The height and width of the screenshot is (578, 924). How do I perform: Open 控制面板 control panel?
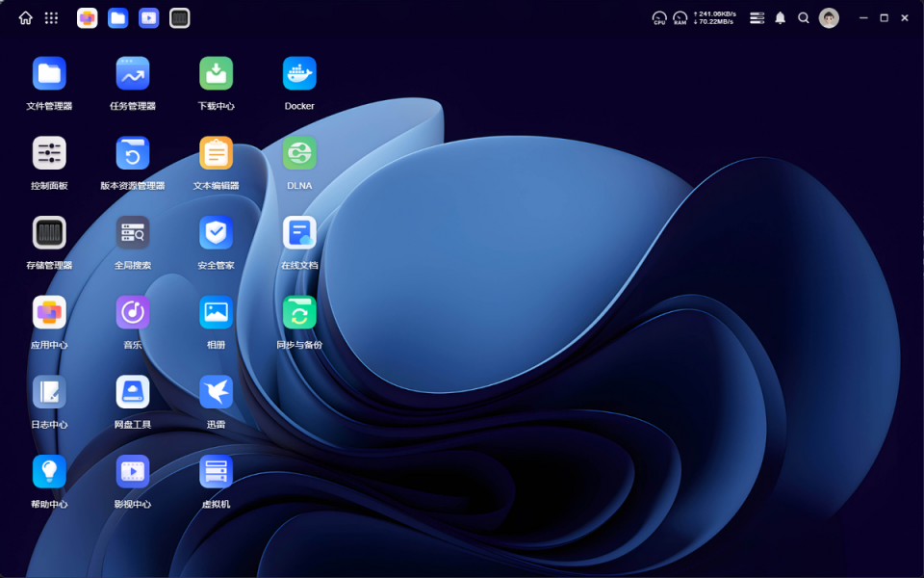pyautogui.click(x=49, y=153)
